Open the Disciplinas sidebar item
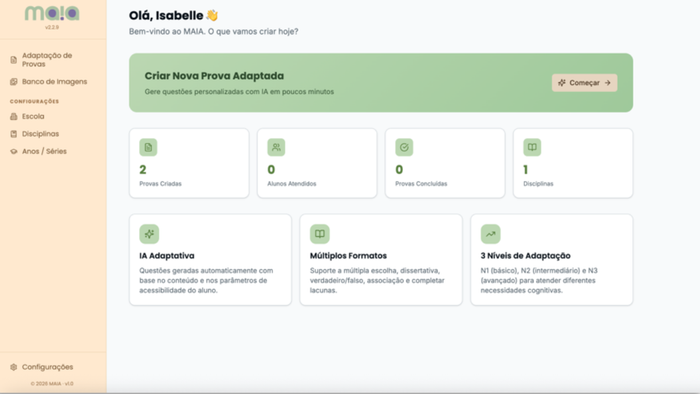The width and height of the screenshot is (700, 394). 53,134
